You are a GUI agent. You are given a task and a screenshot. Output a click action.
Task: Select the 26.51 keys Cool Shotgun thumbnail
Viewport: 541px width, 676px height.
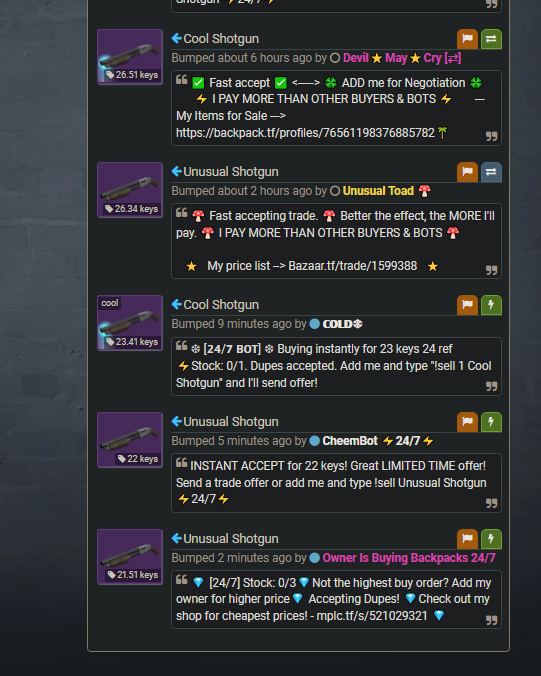tap(130, 57)
